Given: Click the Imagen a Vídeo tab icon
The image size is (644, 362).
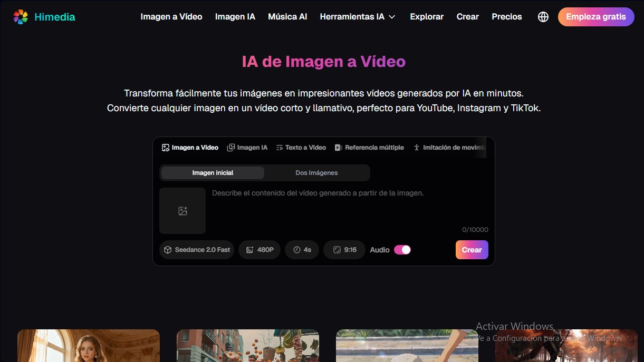Looking at the screenshot, I should click(x=166, y=148).
